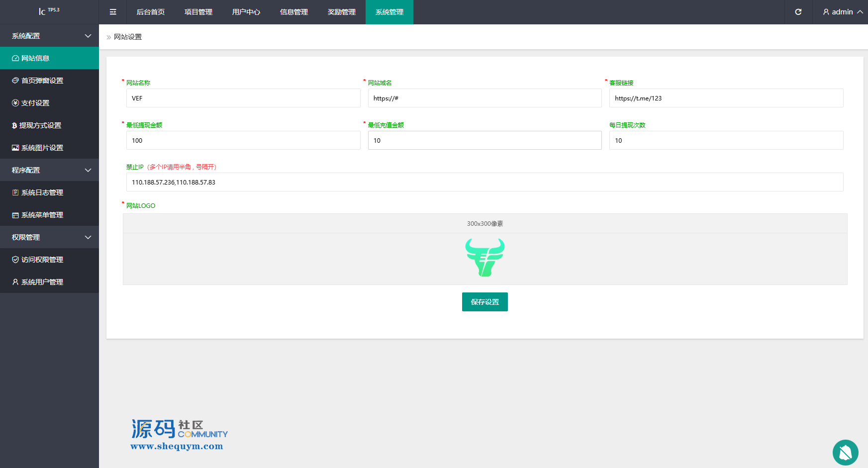Click the 保存设置 button

click(x=484, y=302)
